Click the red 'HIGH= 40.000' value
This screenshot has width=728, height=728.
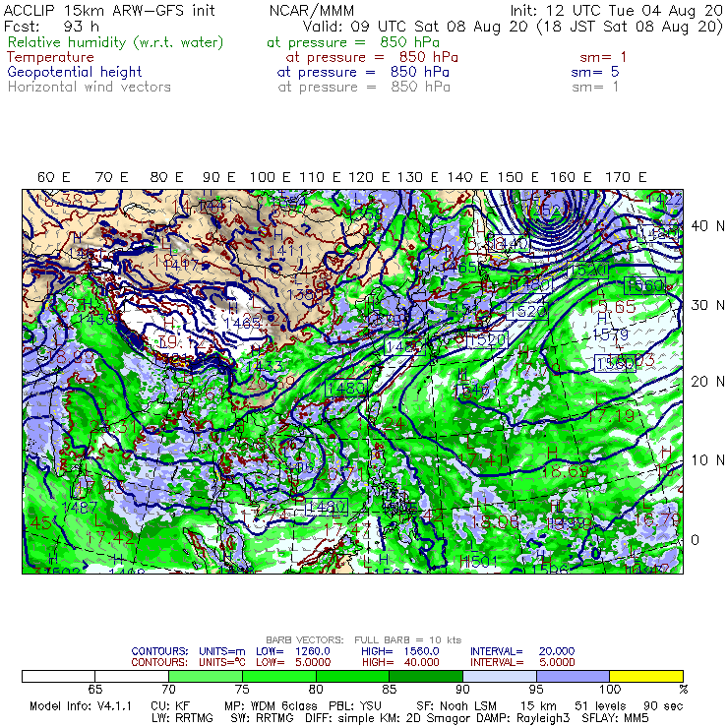pyautogui.click(x=400, y=662)
